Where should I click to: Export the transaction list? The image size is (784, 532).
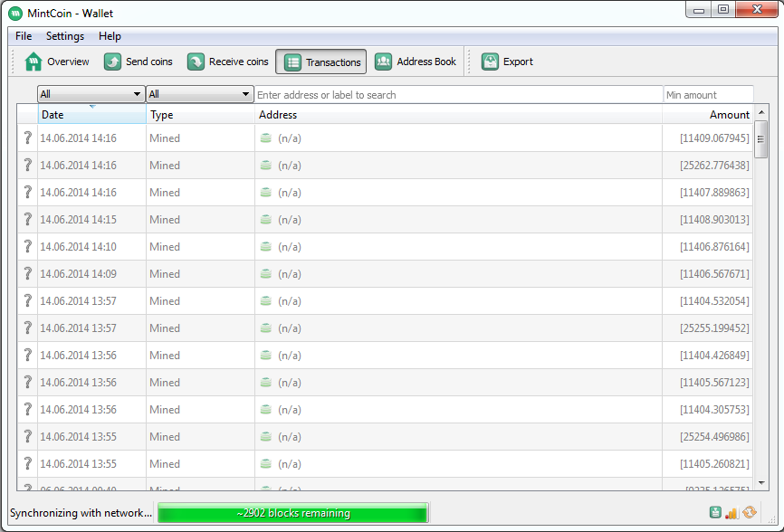(507, 62)
